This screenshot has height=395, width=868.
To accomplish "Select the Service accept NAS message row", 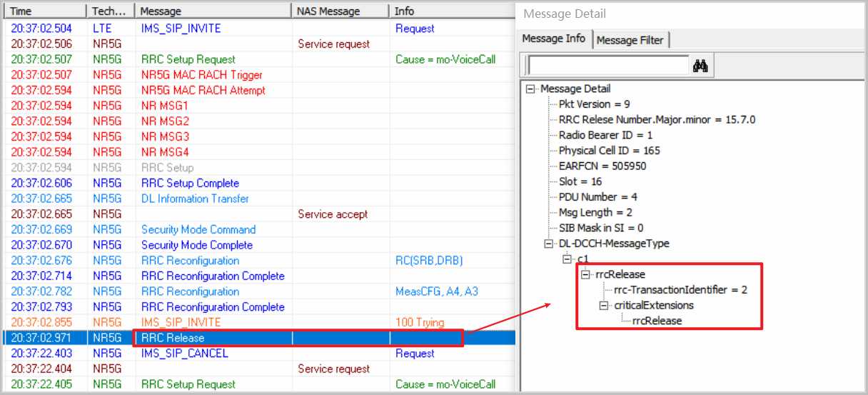I will click(x=333, y=214).
